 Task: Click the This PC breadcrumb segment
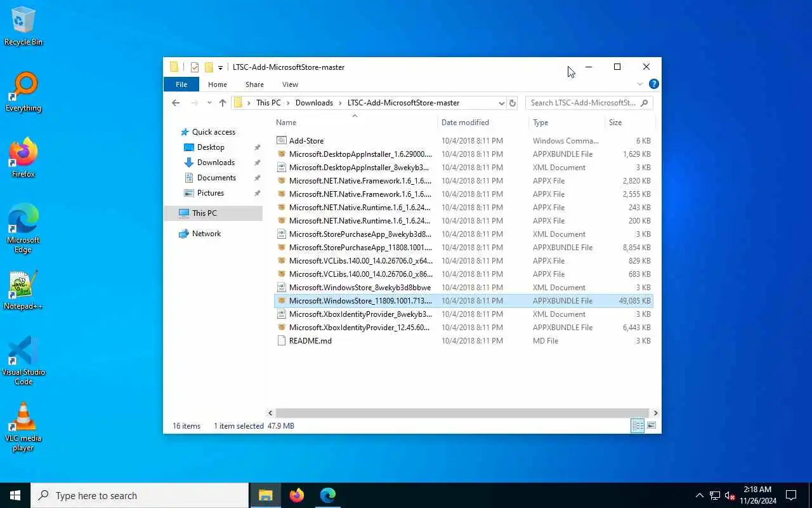pos(268,103)
